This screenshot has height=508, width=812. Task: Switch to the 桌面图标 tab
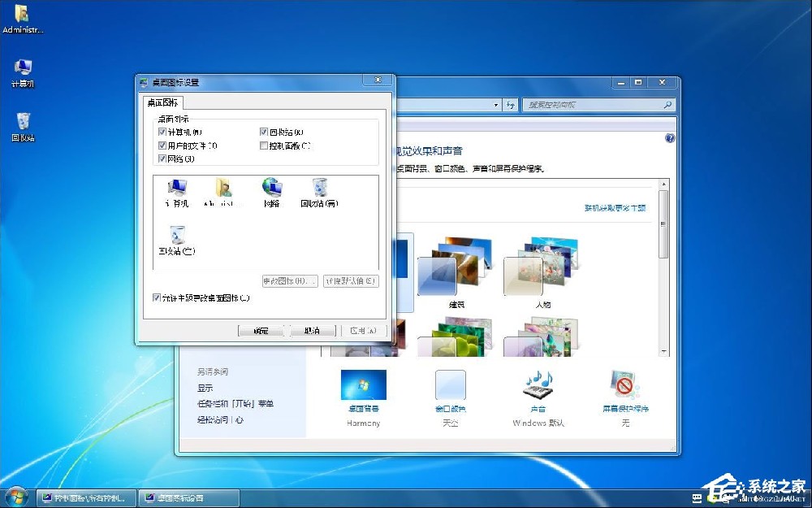tap(165, 102)
